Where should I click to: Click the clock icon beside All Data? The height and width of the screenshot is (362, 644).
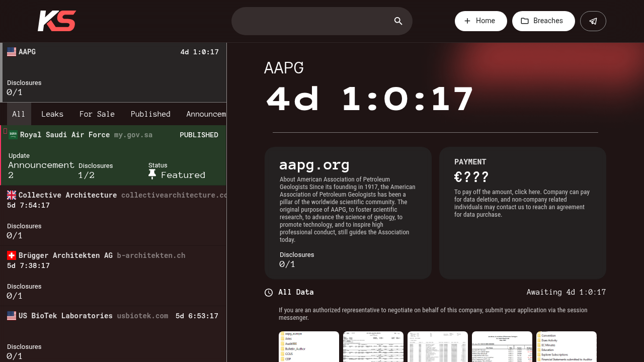coord(269,293)
